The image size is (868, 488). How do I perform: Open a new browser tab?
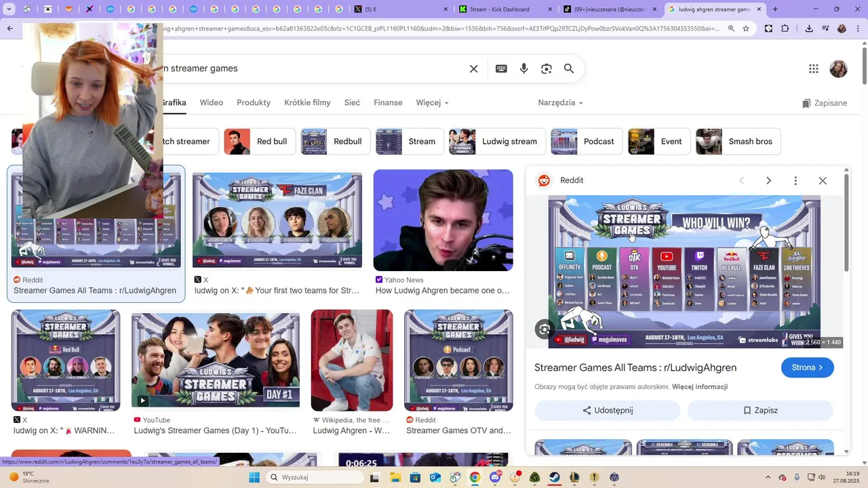point(775,9)
